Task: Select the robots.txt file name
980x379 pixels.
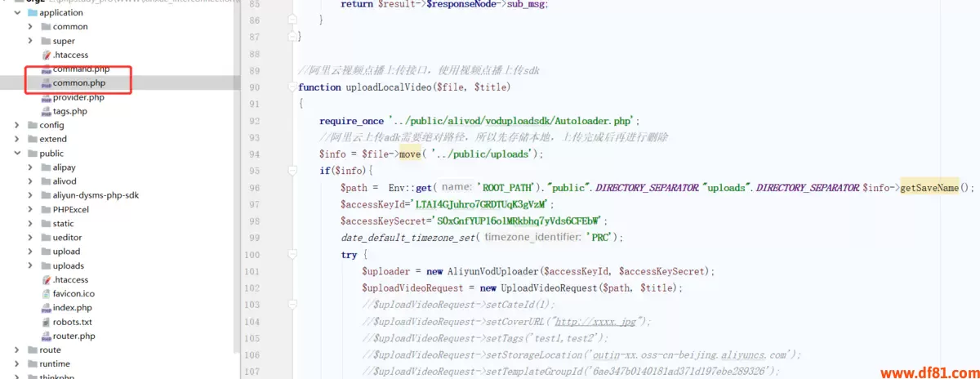Action: [73, 322]
